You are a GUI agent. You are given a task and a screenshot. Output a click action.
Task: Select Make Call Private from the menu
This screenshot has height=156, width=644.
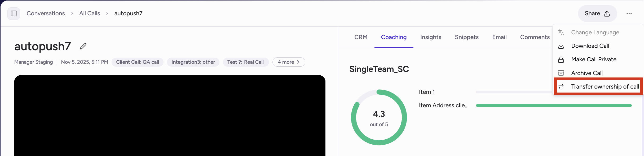tap(594, 59)
